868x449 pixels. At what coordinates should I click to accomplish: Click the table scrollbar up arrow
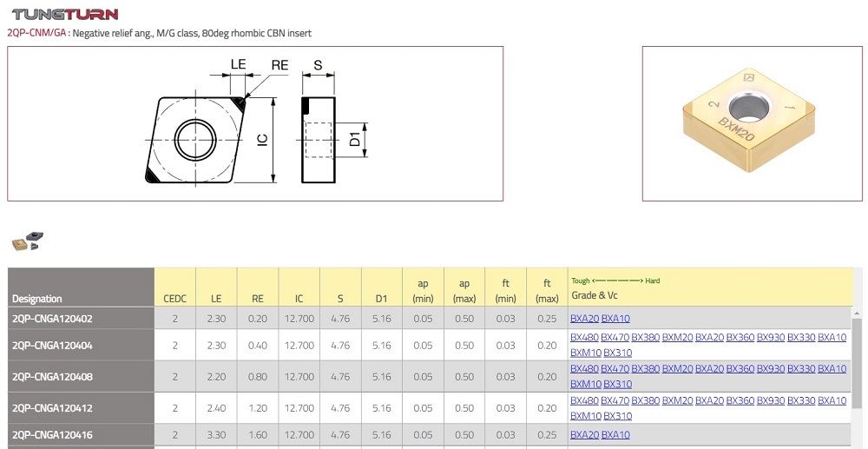pyautogui.click(x=858, y=314)
